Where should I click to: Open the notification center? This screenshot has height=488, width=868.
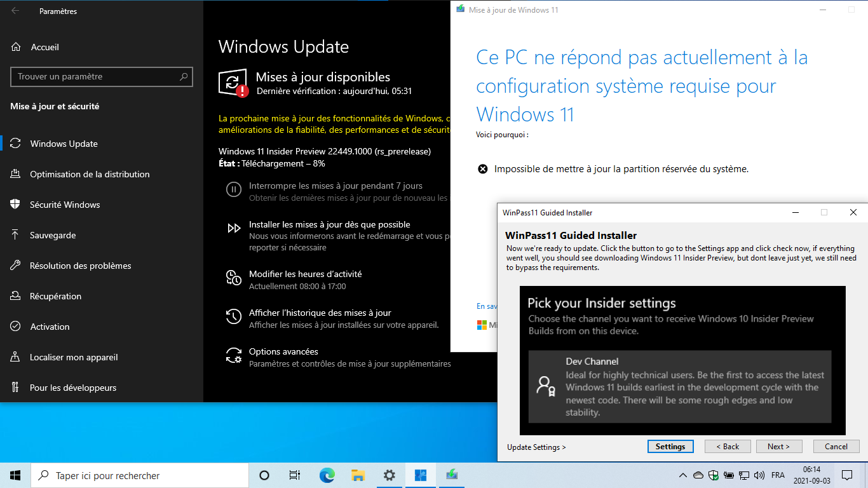pos(847,475)
